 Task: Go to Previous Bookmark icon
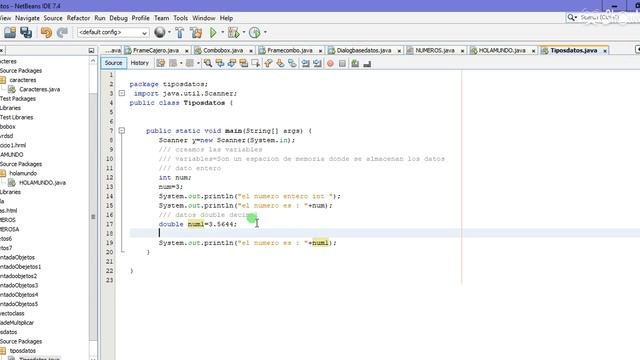coord(268,63)
